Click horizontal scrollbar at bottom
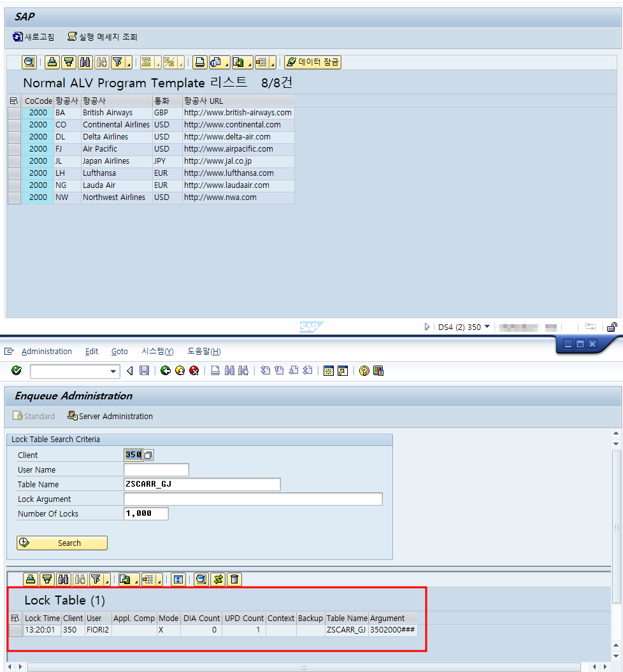The image size is (623, 672). click(x=304, y=668)
